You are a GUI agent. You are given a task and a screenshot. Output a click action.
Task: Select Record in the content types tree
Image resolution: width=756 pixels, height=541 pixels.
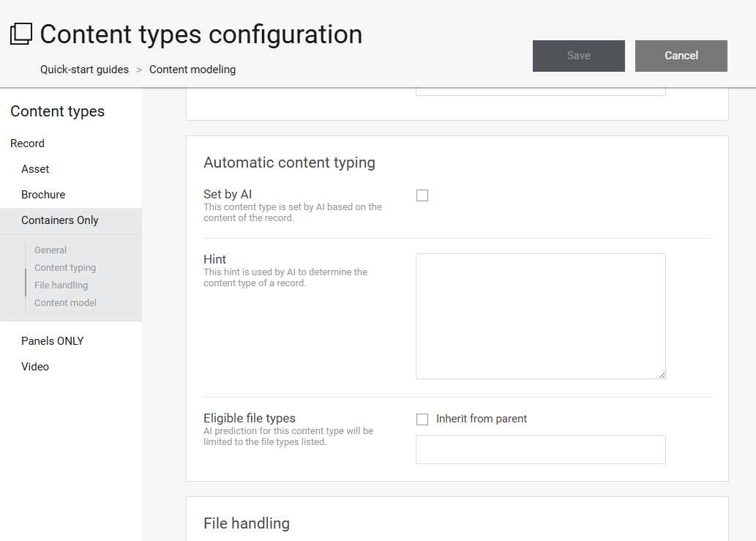coord(28,143)
